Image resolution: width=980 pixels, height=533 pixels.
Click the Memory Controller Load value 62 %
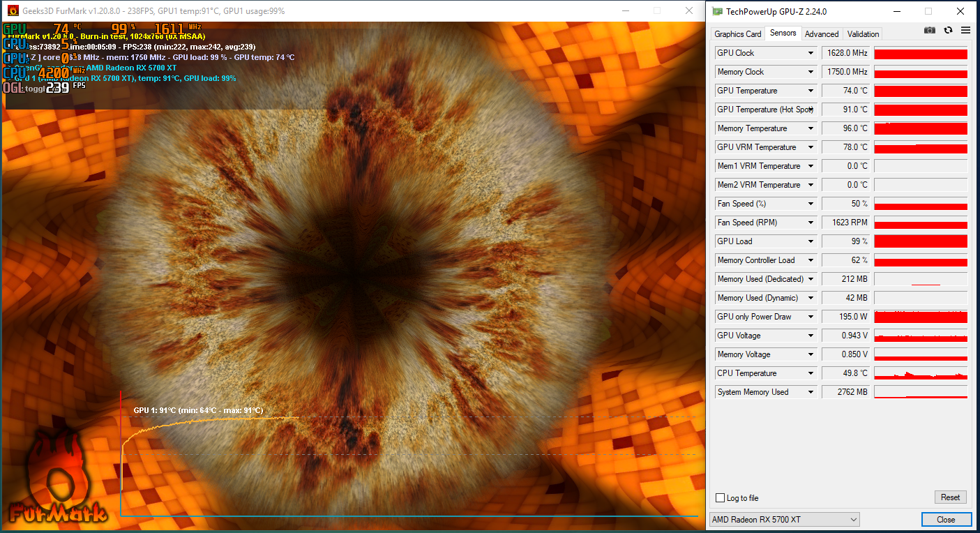(846, 260)
